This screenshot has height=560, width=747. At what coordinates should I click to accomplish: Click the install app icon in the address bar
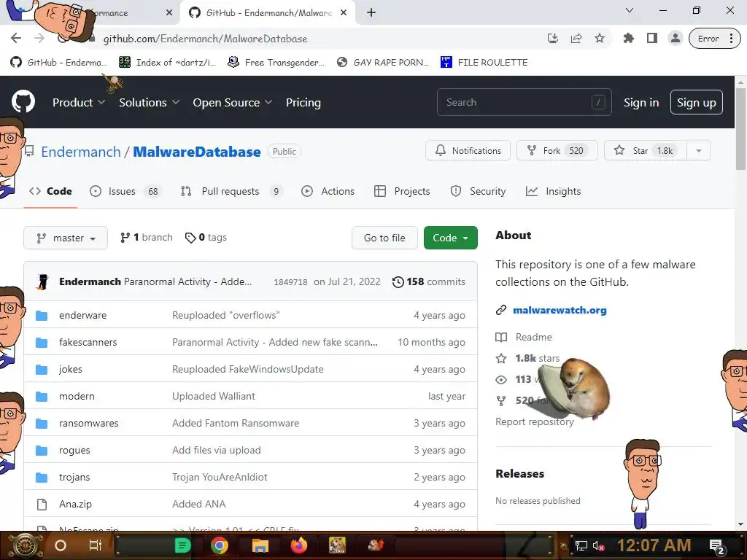(x=553, y=39)
